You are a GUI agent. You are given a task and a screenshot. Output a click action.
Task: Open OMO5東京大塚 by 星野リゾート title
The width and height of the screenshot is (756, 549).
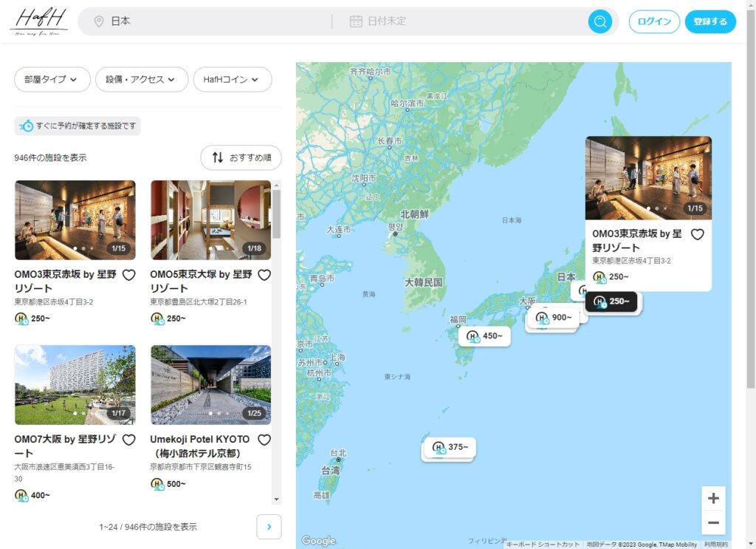201,282
